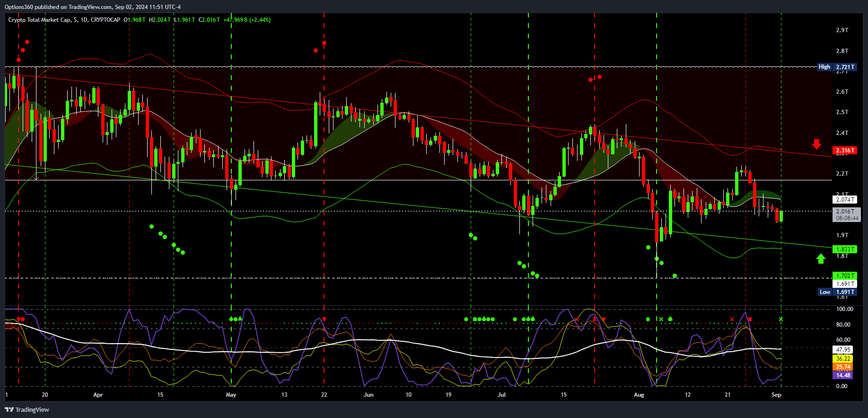This screenshot has width=868, height=418.
Task: Click the 1.9T mark on price axis
Action: pyautogui.click(x=842, y=235)
